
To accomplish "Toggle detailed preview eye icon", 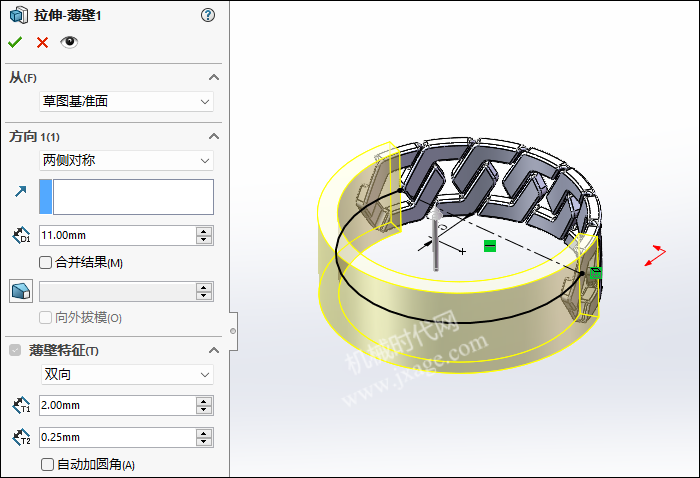I will pos(69,42).
